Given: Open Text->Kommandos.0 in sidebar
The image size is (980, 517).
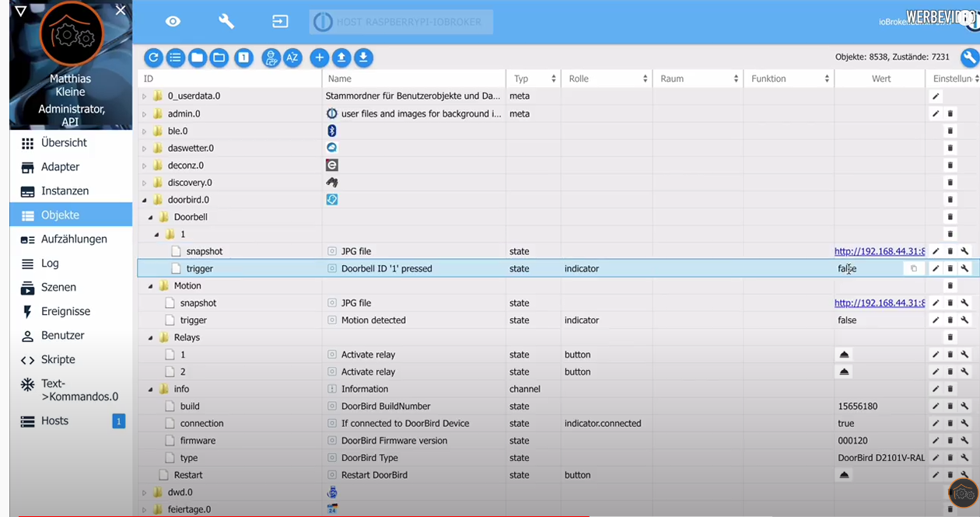Looking at the screenshot, I should 71,390.
